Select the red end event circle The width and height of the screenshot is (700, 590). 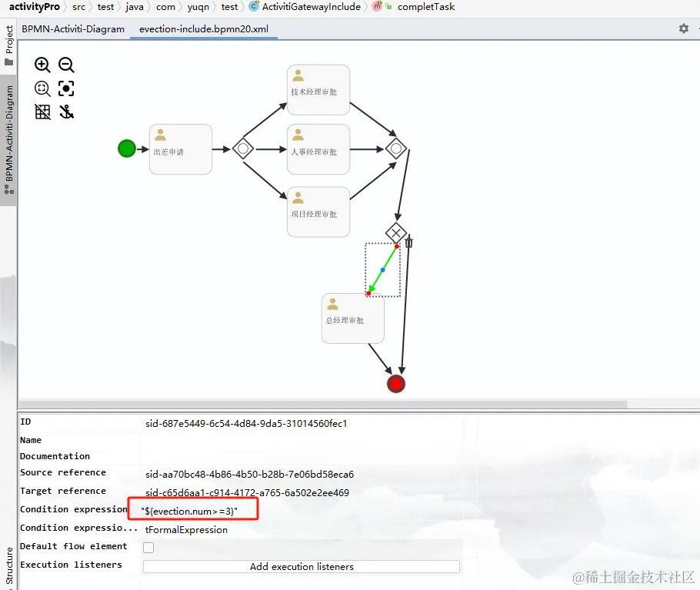click(x=396, y=384)
